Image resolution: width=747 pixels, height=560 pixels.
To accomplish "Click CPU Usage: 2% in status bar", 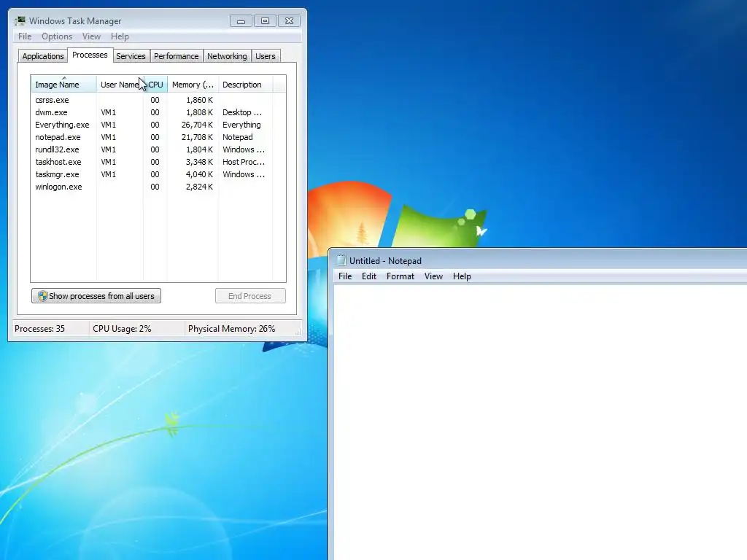I will pos(122,329).
